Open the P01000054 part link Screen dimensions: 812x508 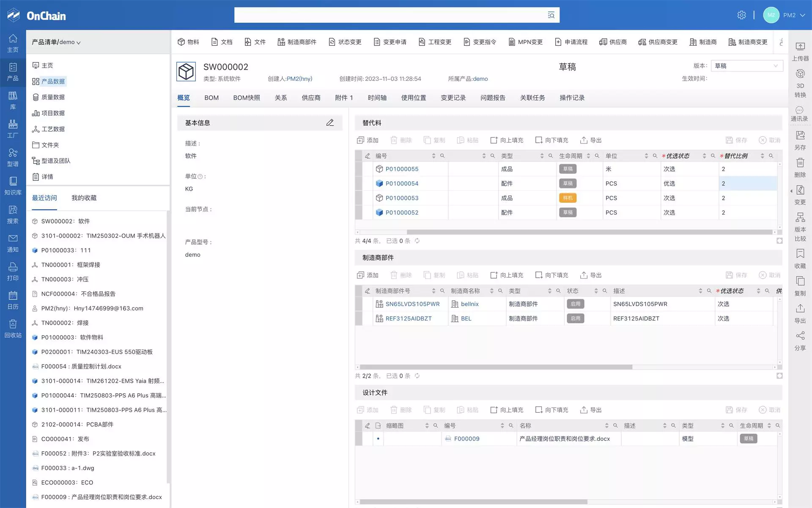402,183
